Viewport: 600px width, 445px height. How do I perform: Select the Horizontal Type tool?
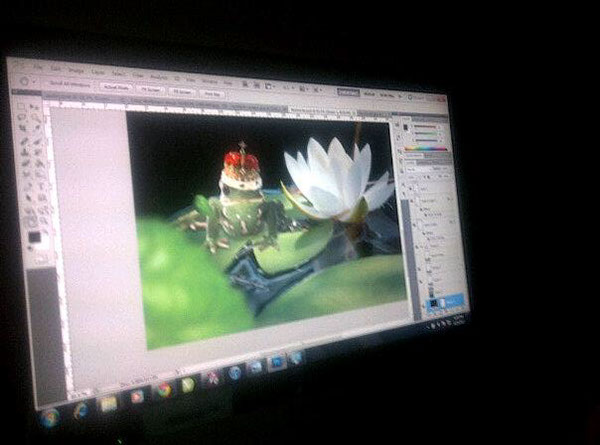pos(41,187)
